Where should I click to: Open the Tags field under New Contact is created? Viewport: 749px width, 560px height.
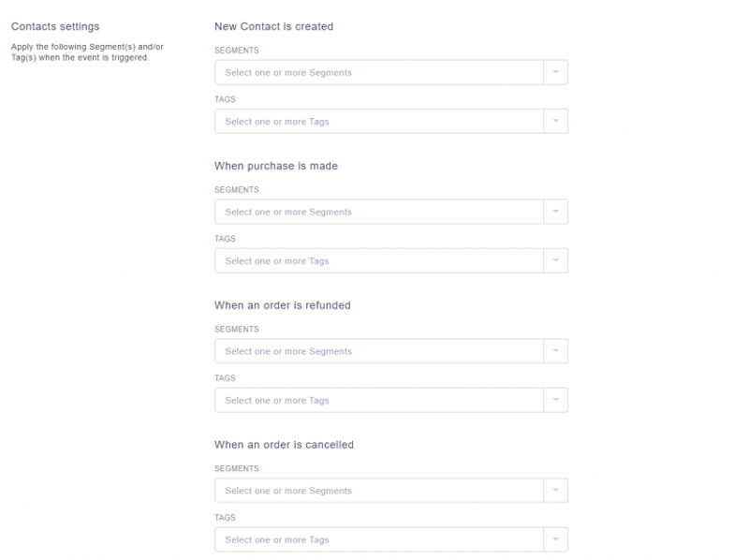(x=391, y=122)
